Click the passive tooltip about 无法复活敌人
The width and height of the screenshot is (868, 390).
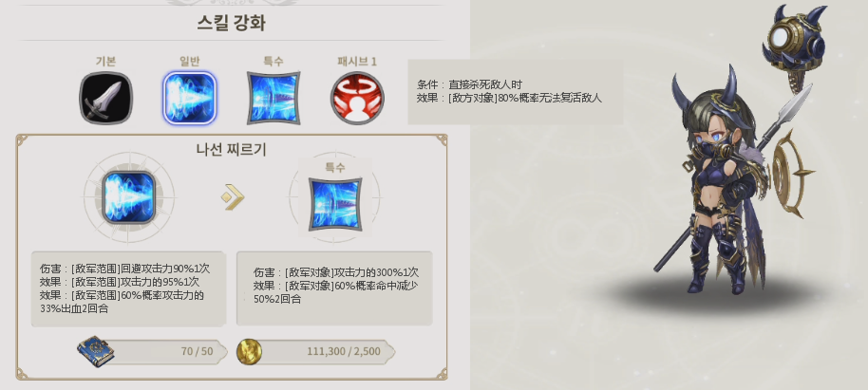516,92
